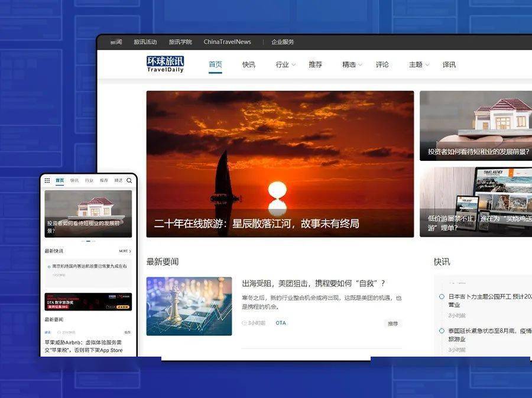The image size is (532, 398).
Task: Select the 评论 navigation tab
Action: click(x=382, y=64)
